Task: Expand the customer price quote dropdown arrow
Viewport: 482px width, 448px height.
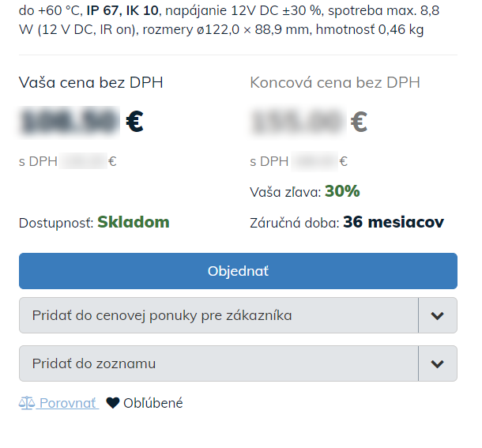Action: coord(438,316)
